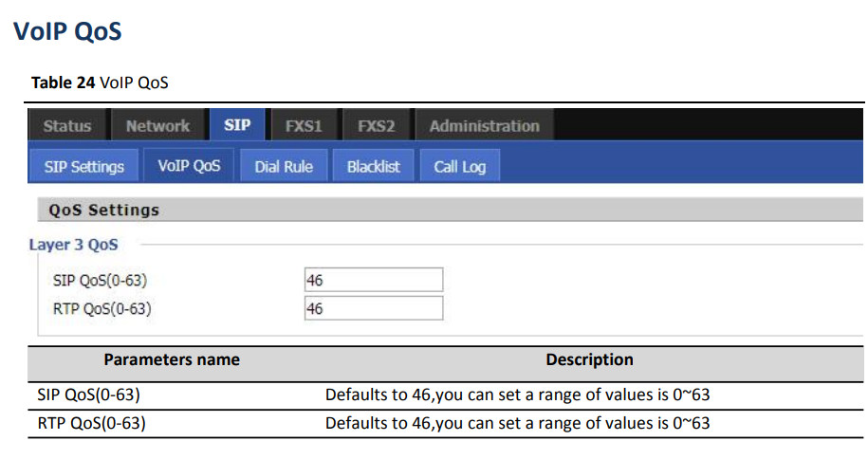Image resolution: width=868 pixels, height=459 pixels.
Task: Switch to the Blacklist sub-tab
Action: click(373, 166)
